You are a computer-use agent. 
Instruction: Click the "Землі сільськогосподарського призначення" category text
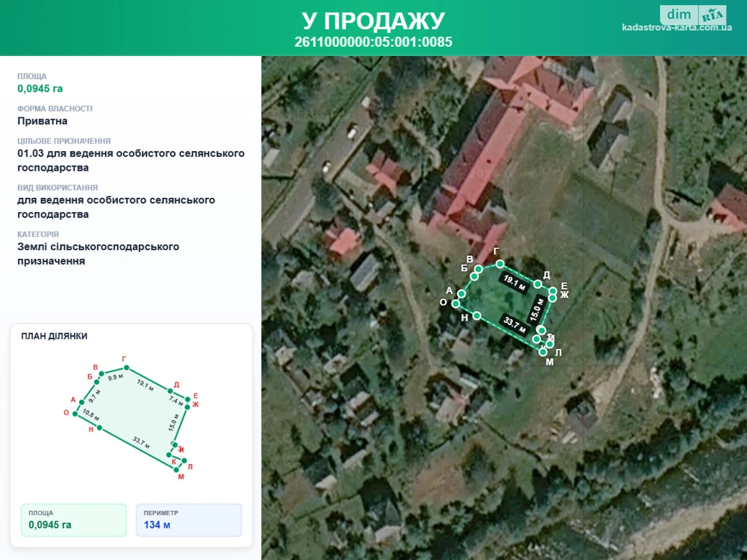98,254
